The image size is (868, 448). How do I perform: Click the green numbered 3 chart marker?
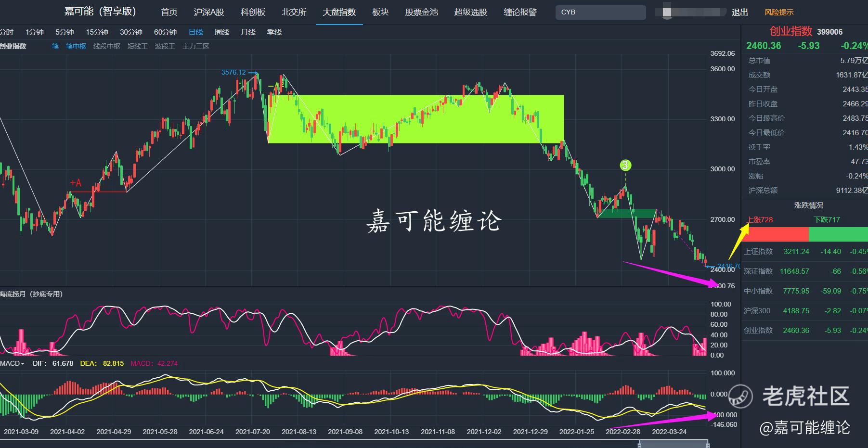pos(625,166)
